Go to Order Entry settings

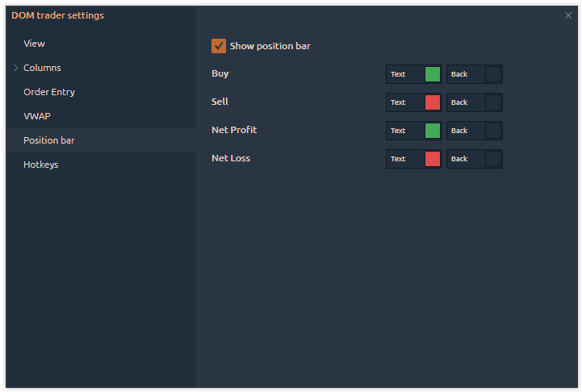click(49, 92)
